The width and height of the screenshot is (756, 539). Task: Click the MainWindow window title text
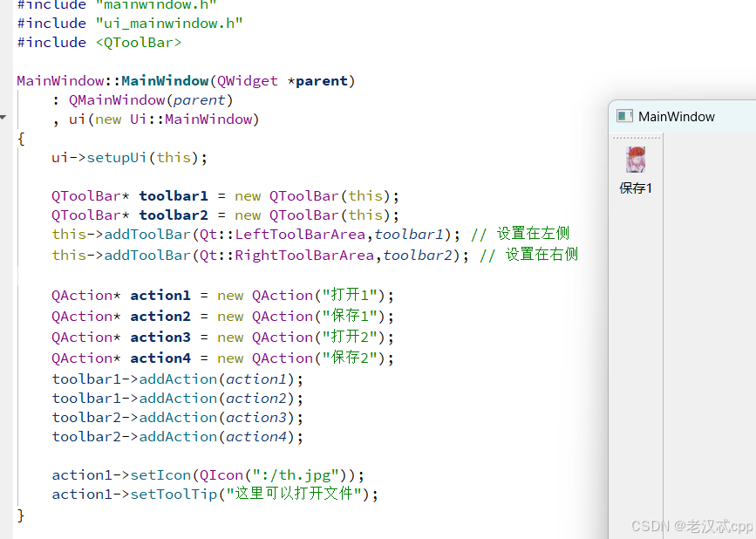coord(676,117)
